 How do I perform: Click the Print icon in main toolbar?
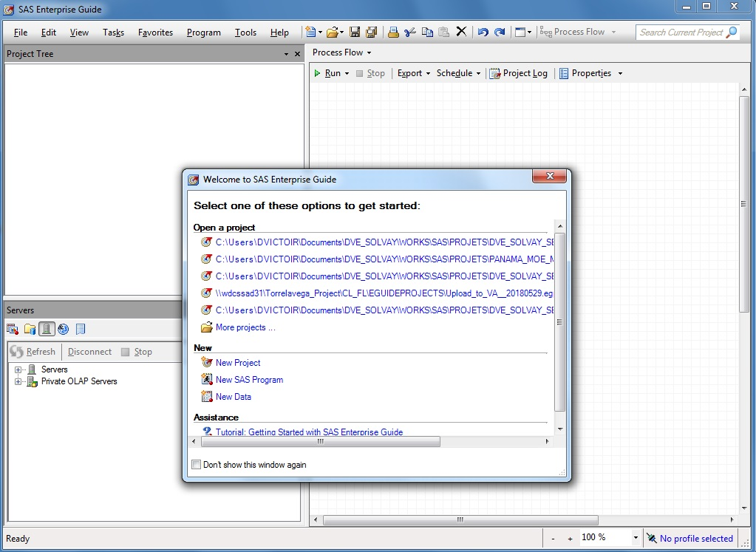(x=393, y=33)
